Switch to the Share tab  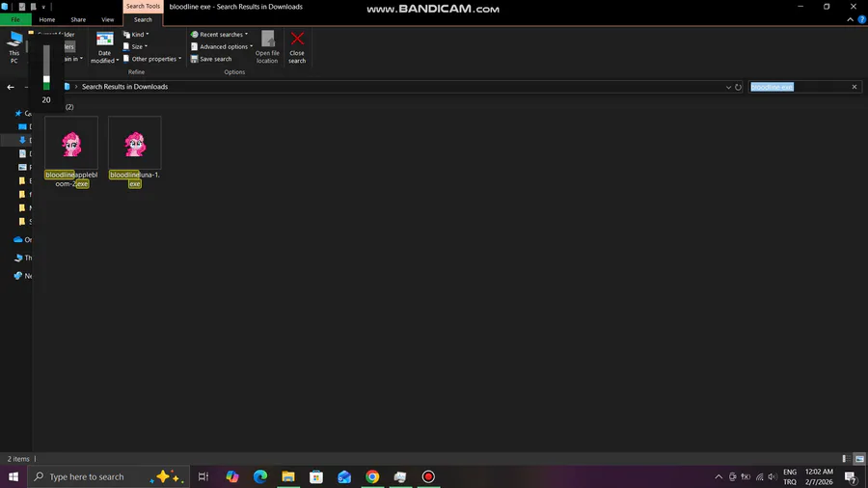[x=78, y=19]
